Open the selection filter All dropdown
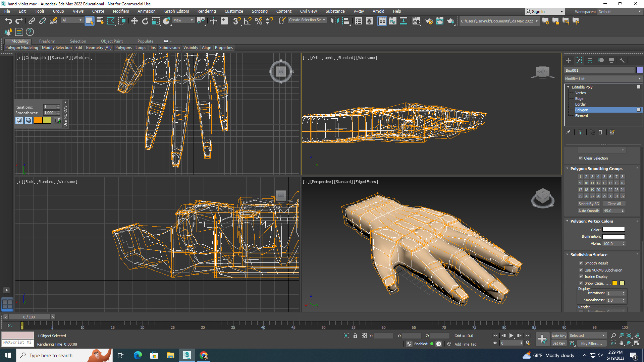The width and height of the screenshot is (644, 362). coord(72,20)
